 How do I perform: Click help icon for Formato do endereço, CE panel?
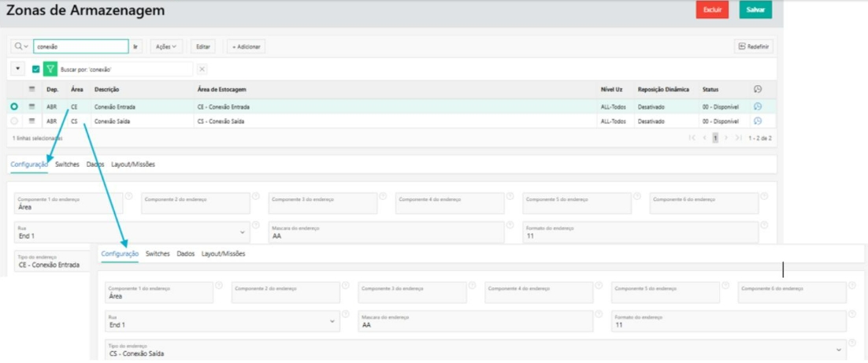tap(764, 224)
